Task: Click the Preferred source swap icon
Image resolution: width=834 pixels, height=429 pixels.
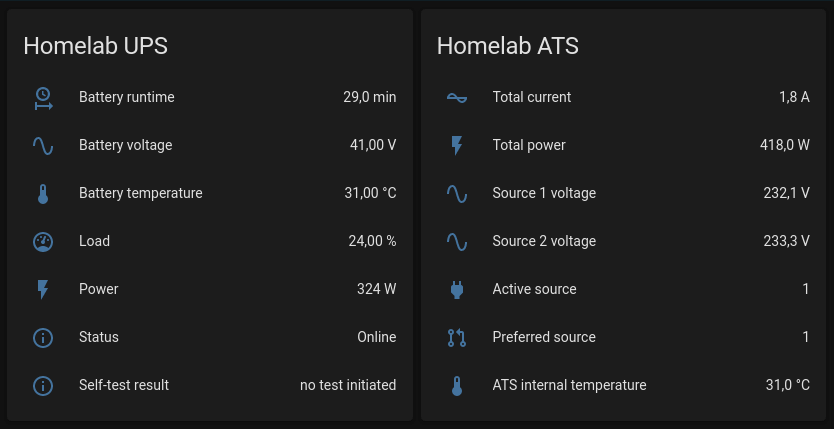Action: click(x=457, y=337)
